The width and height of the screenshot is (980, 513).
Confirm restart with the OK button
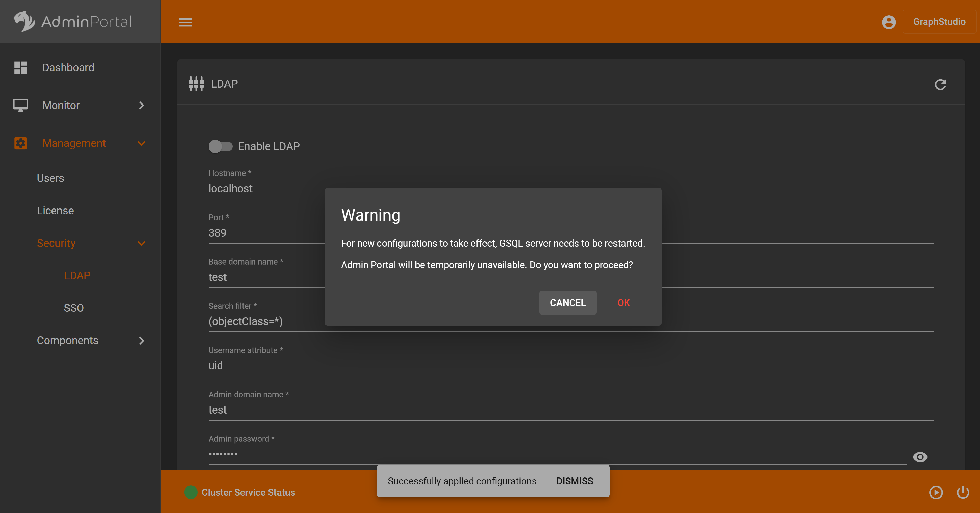click(x=623, y=303)
